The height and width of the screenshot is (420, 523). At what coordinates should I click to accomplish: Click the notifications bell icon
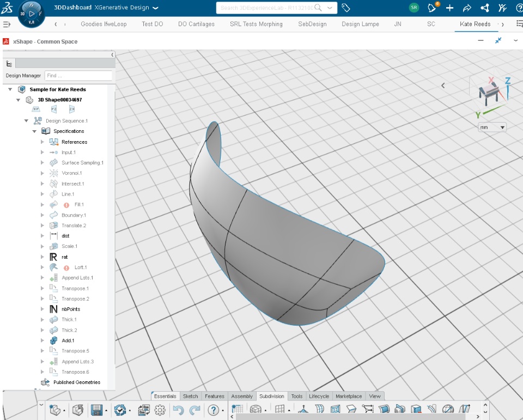433,8
